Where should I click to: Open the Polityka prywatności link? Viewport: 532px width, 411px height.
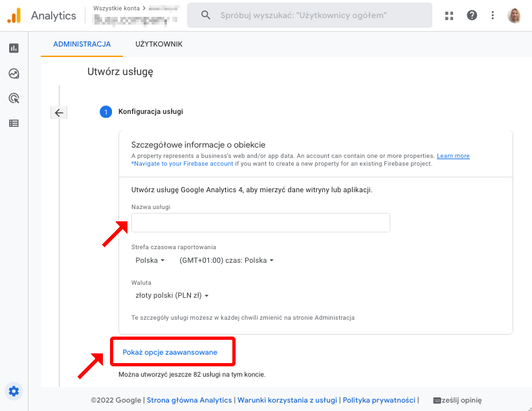coord(379,400)
